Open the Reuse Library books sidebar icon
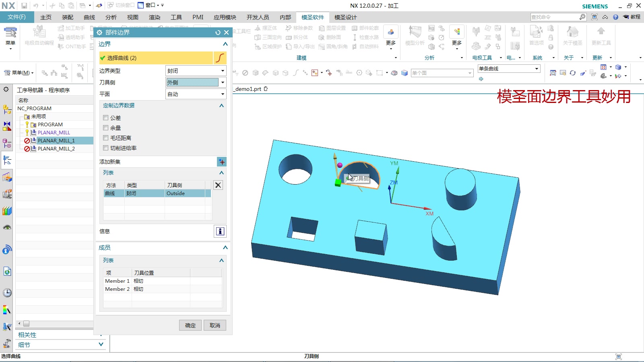Viewport: 644px width, 362px height. [x=7, y=211]
